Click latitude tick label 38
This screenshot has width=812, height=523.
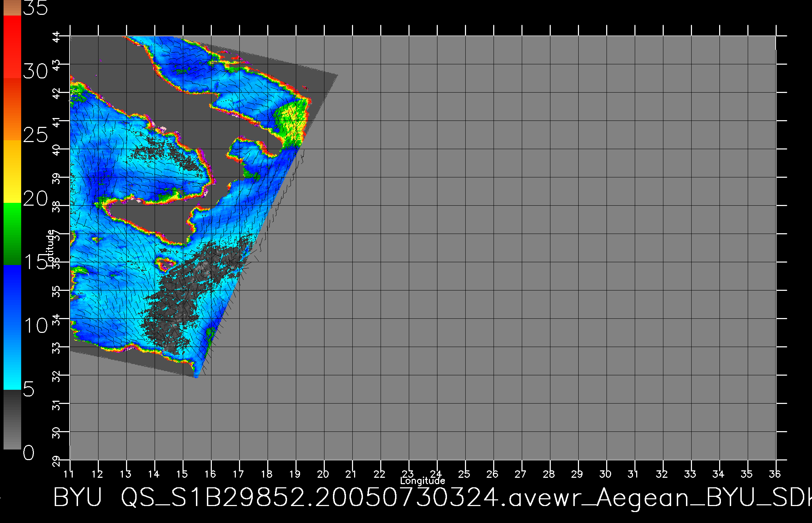coord(57,206)
